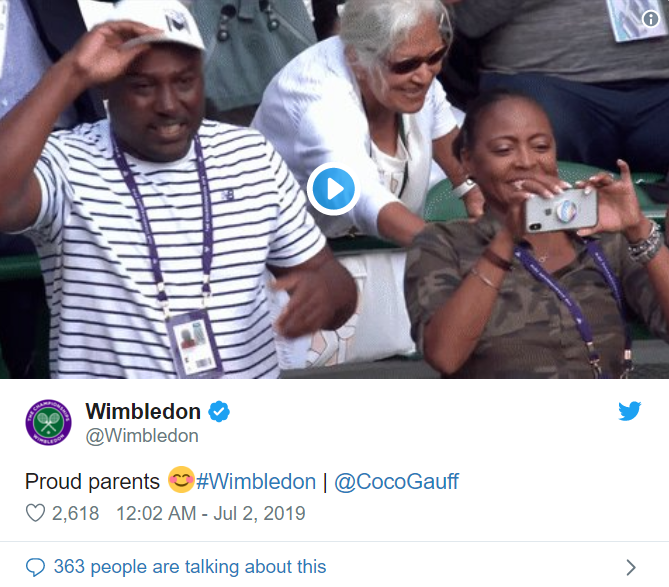The image size is (669, 587).
Task: Open the #Wimbledon hashtag link
Action: point(256,481)
